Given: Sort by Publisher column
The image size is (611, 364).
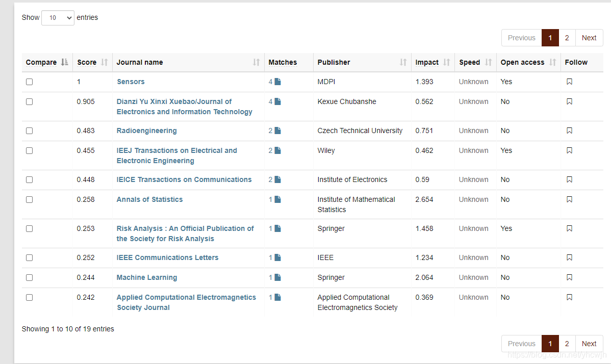Looking at the screenshot, I should click(x=362, y=62).
